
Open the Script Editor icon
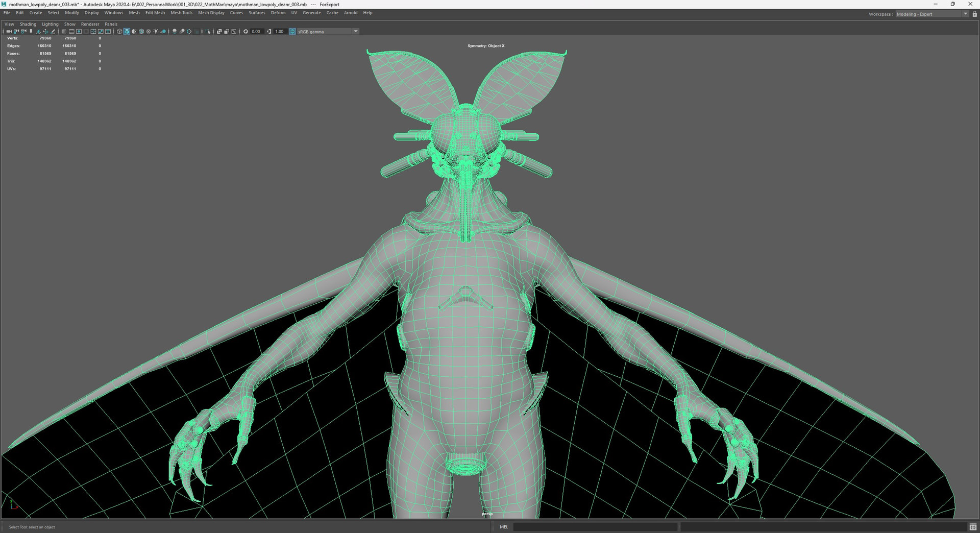(x=973, y=527)
